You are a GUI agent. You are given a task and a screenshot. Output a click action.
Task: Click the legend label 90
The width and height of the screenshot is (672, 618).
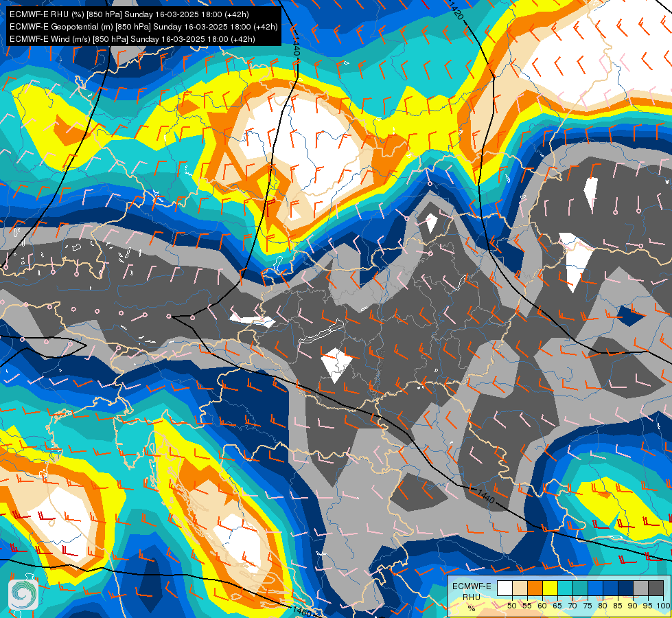tap(633, 606)
